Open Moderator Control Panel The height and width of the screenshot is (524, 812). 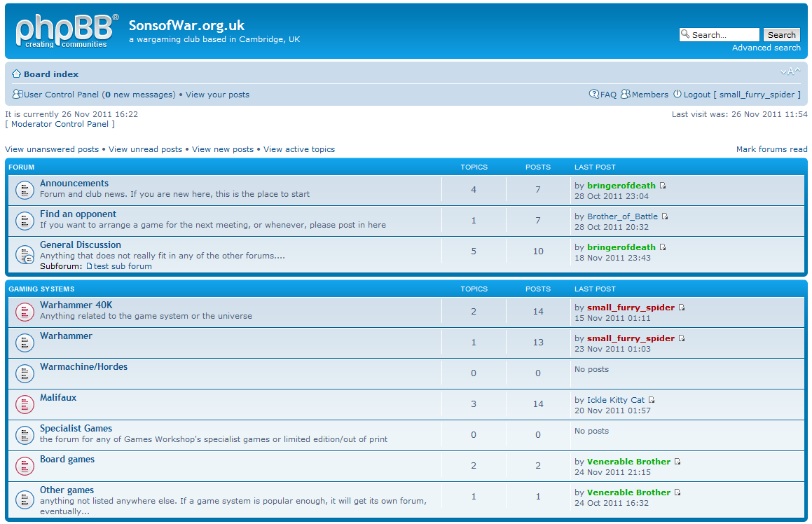click(x=60, y=124)
